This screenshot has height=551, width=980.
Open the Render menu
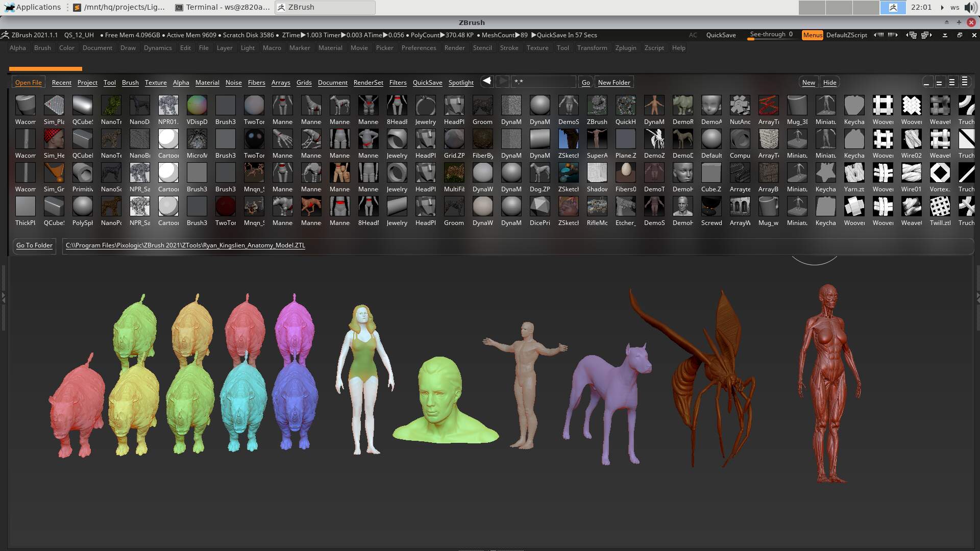(x=454, y=48)
